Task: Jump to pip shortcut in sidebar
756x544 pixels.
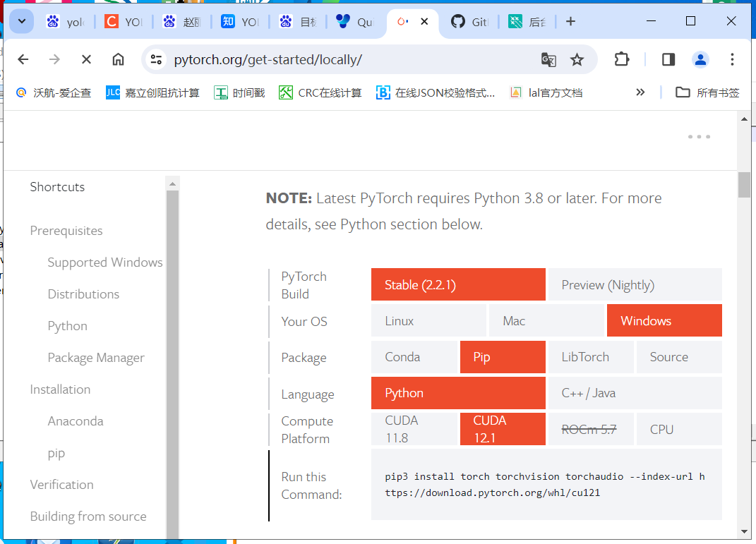Action: [x=56, y=453]
